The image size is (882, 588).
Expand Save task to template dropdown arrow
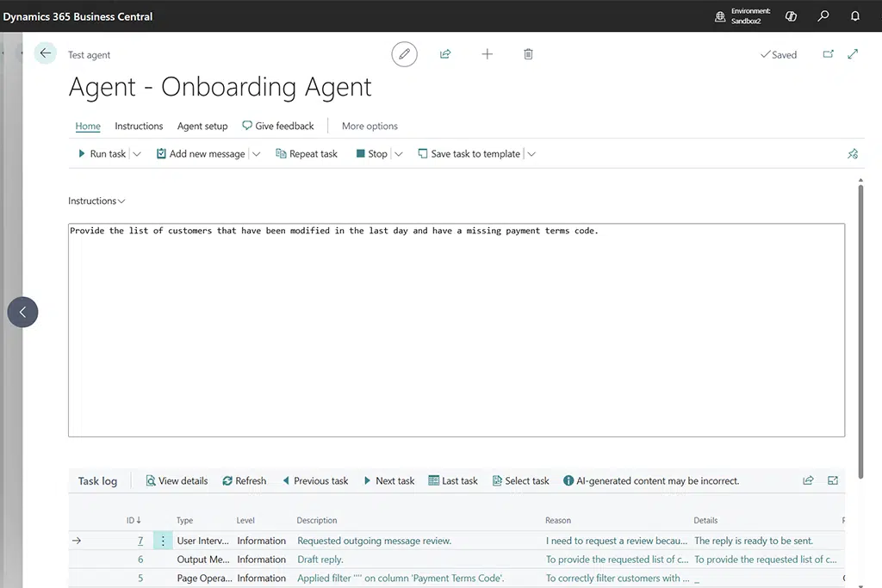click(x=531, y=153)
